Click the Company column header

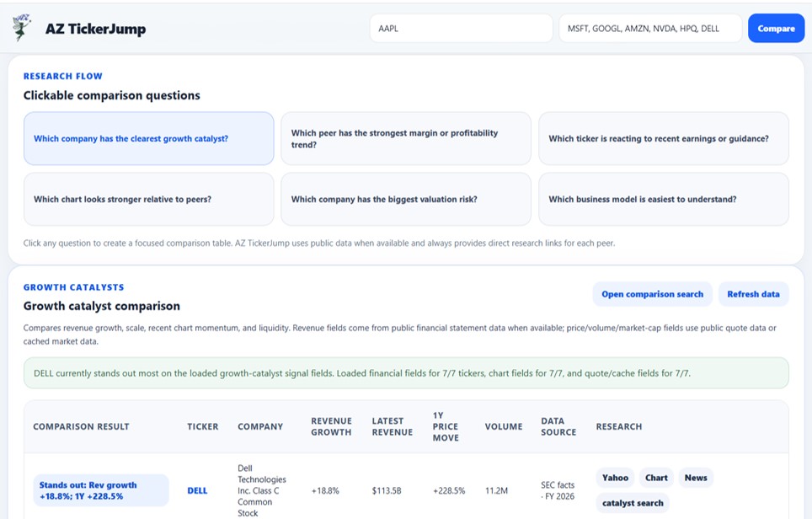click(260, 426)
